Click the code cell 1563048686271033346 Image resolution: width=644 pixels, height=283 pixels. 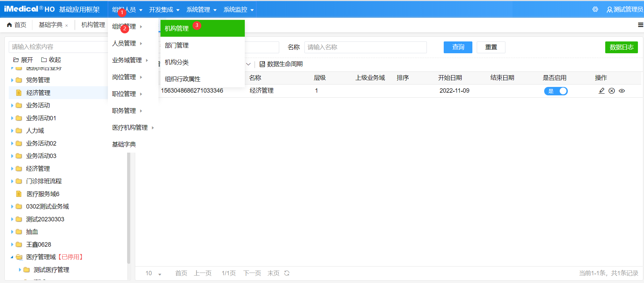(192, 91)
